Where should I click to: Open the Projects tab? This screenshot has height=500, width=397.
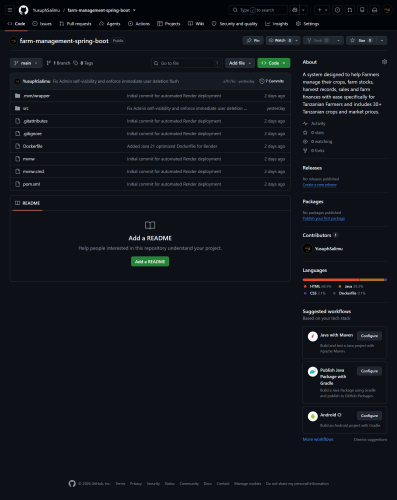click(169, 24)
